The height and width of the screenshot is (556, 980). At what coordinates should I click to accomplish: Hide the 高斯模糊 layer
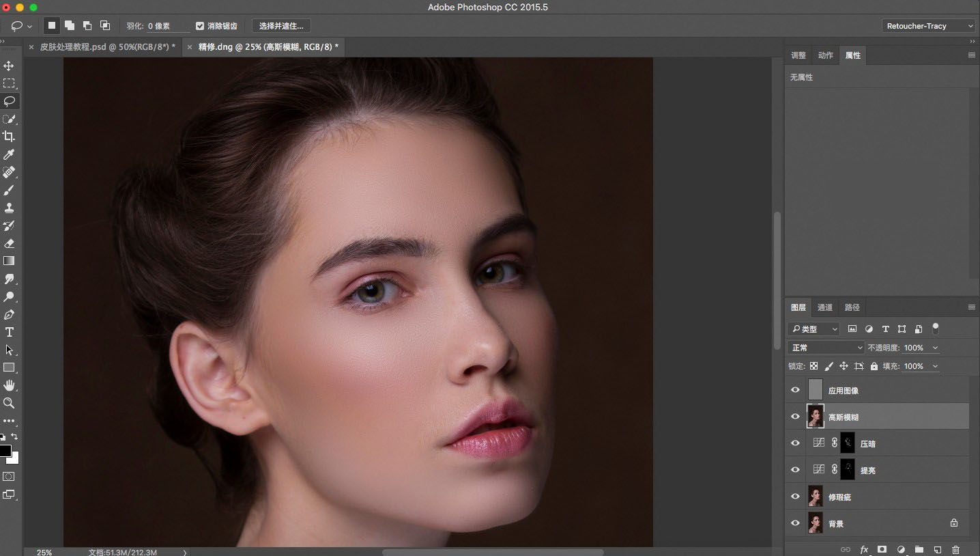[x=795, y=417]
